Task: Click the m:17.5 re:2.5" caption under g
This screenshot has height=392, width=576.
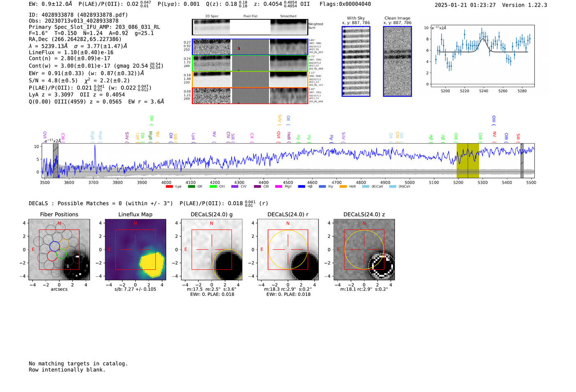Action: (212, 289)
